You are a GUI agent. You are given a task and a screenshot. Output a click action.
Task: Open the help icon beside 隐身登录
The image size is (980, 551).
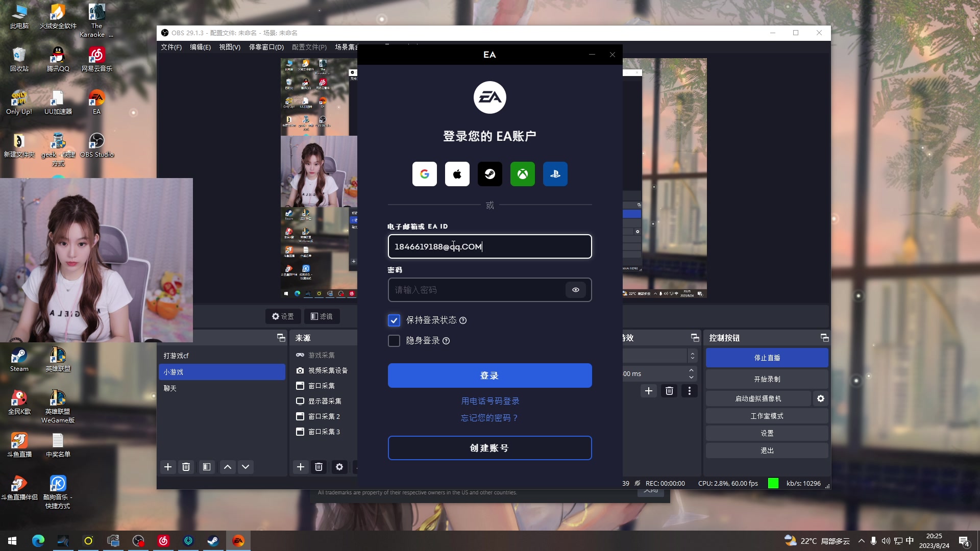(446, 341)
